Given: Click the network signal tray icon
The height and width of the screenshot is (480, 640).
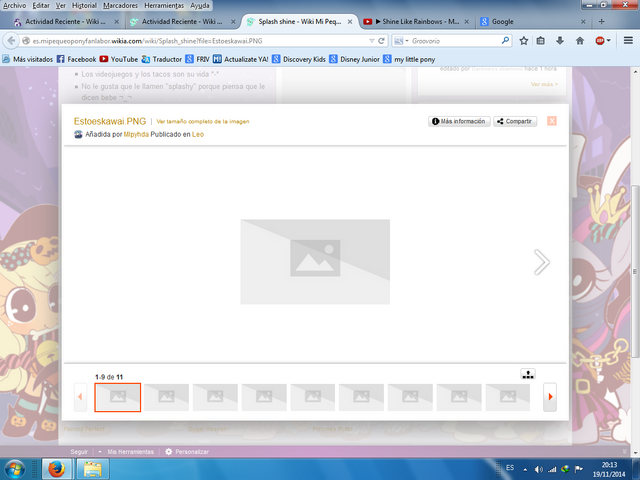Looking at the screenshot, I should (552, 469).
